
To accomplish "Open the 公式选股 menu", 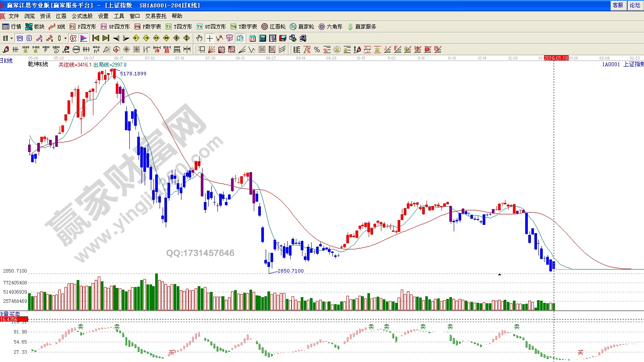I will pos(82,16).
